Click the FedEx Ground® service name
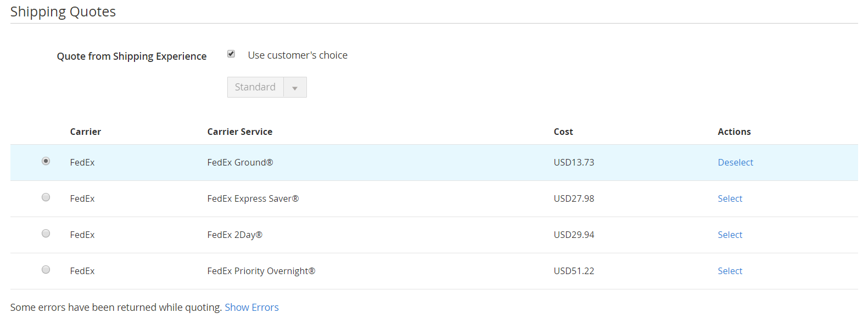Viewport: 868px width, 324px height. click(240, 162)
